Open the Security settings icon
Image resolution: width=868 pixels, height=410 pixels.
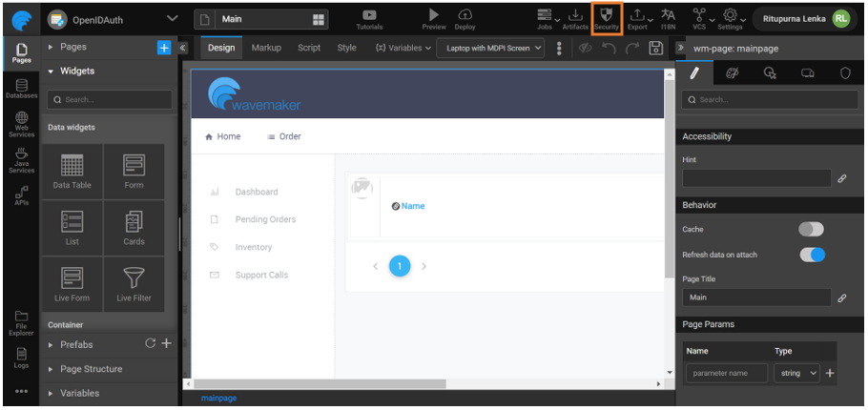607,17
